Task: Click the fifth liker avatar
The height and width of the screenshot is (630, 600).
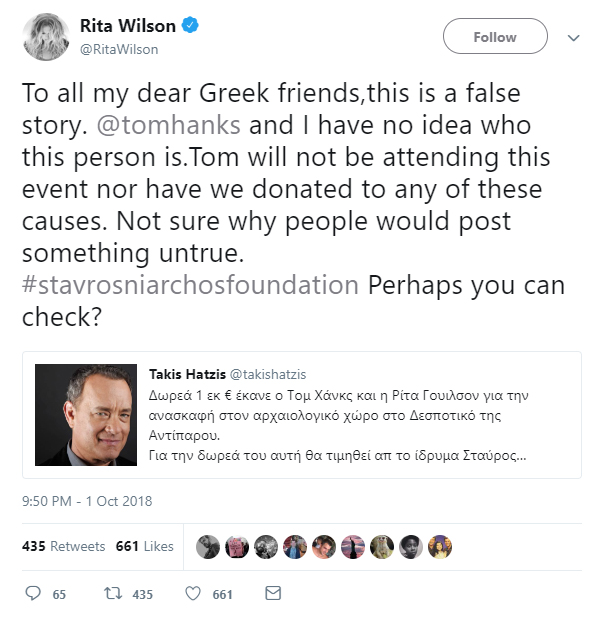Action: click(x=324, y=547)
